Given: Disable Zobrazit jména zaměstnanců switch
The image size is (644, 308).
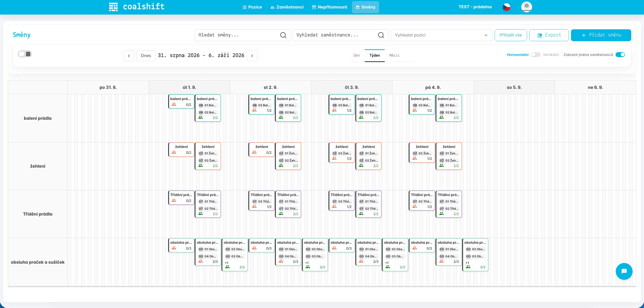Looking at the screenshot, I should coord(620,55).
